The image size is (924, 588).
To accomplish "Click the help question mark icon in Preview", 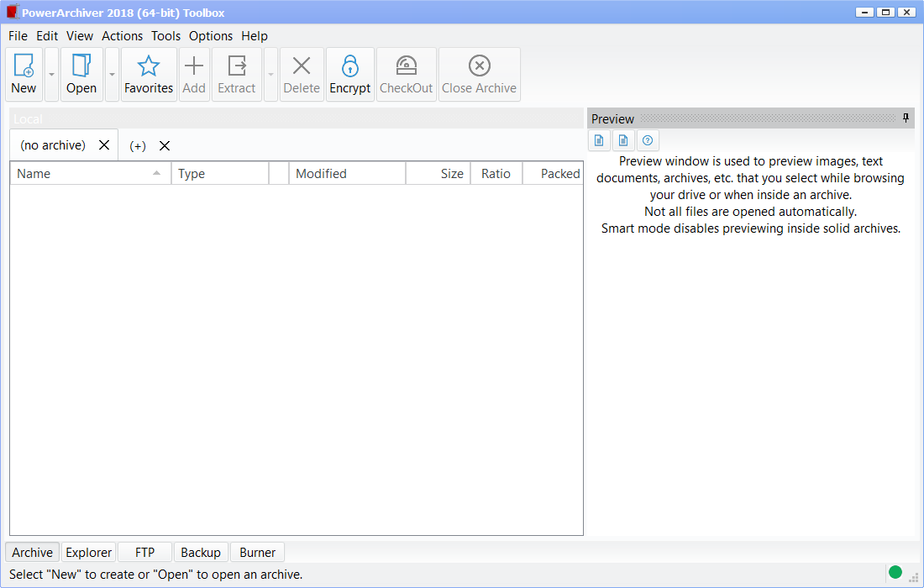I will [x=648, y=140].
